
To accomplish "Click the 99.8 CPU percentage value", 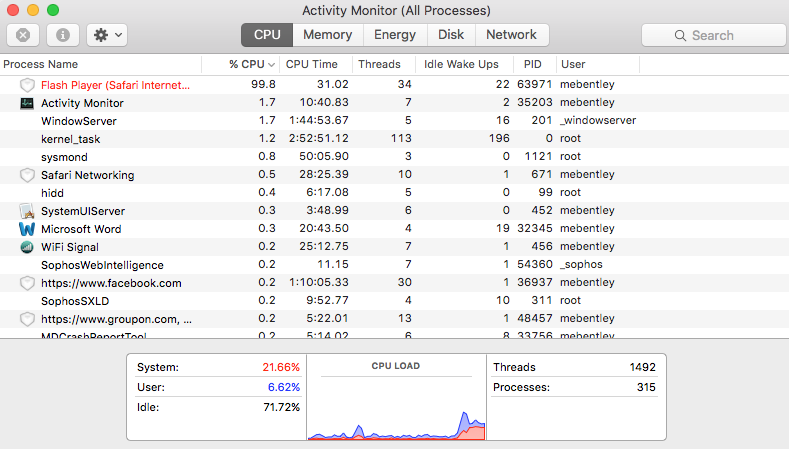I will point(263,84).
